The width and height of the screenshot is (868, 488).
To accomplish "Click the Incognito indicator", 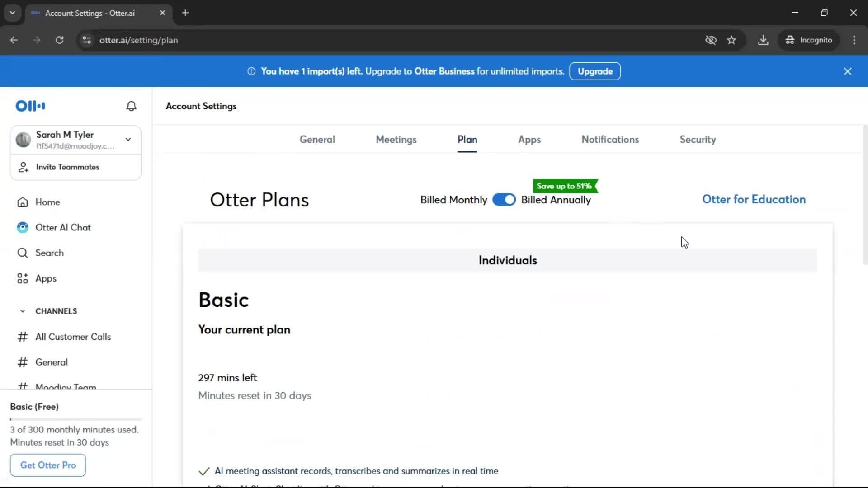I will (x=808, y=40).
